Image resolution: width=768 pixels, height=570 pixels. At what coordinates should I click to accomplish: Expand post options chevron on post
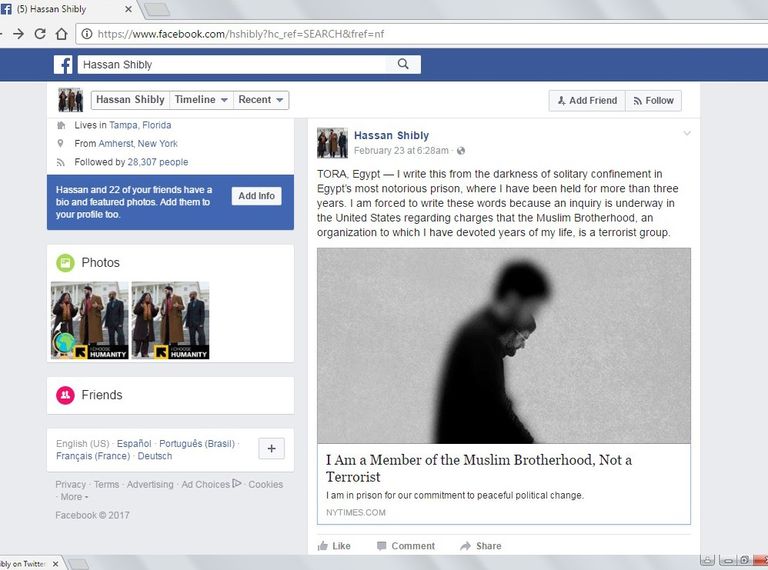pyautogui.click(x=686, y=134)
